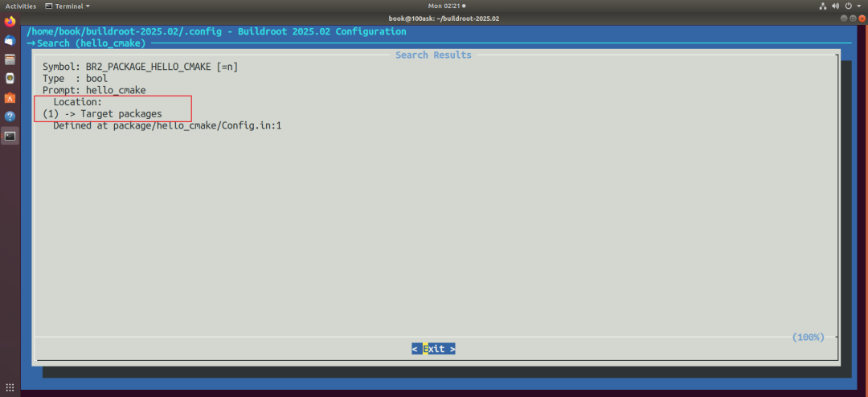This screenshot has width=868, height=397.
Task: Click the network status icon in top bar
Action: pyautogui.click(x=823, y=6)
